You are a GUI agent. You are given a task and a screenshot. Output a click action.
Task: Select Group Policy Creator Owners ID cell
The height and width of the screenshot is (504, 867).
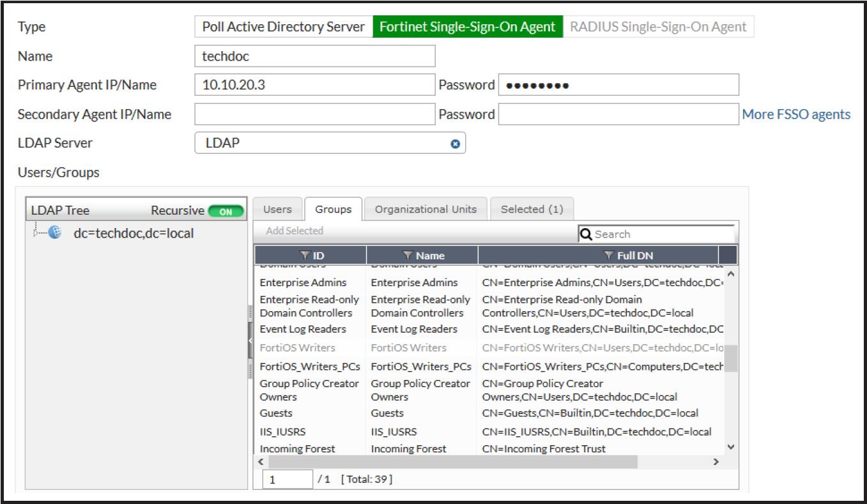point(309,390)
